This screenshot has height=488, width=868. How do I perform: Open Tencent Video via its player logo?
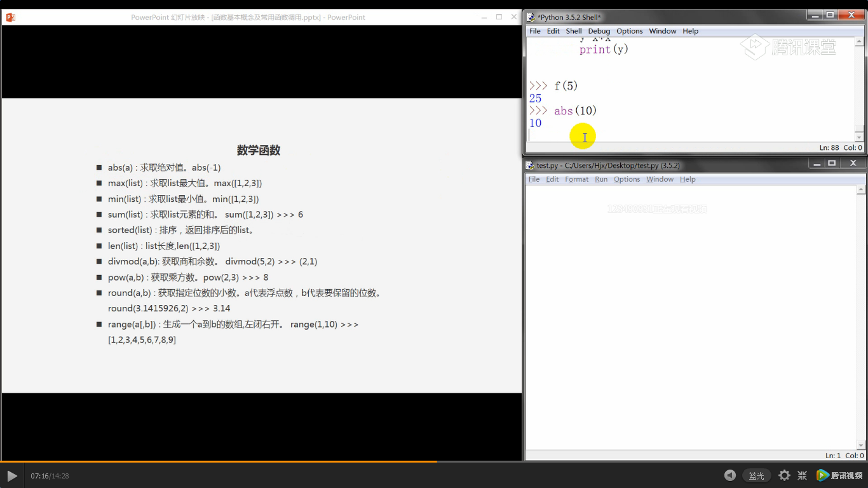pos(822,475)
